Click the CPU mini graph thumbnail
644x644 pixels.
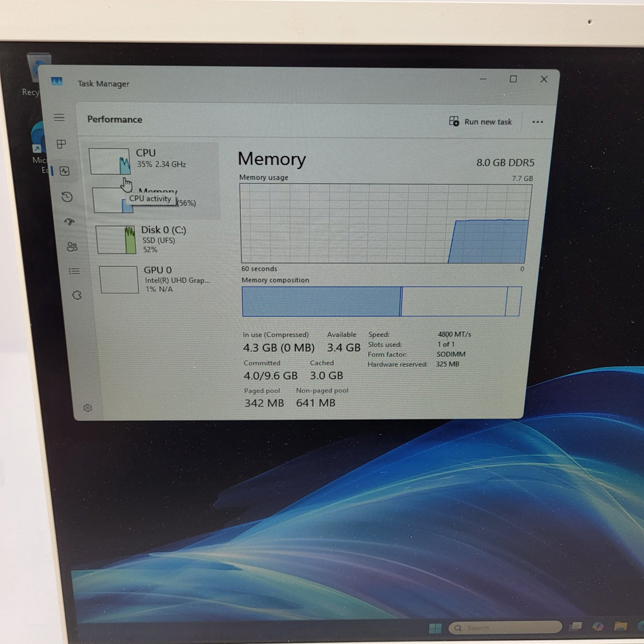109,162
